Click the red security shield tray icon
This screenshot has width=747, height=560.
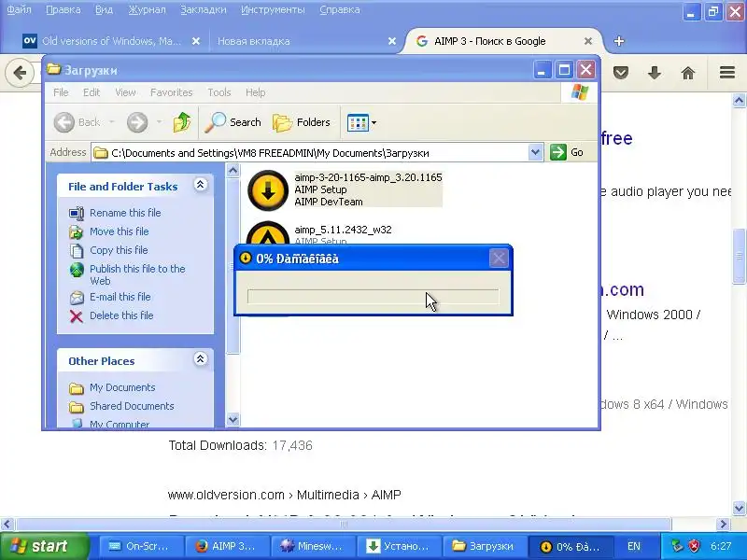tap(695, 546)
